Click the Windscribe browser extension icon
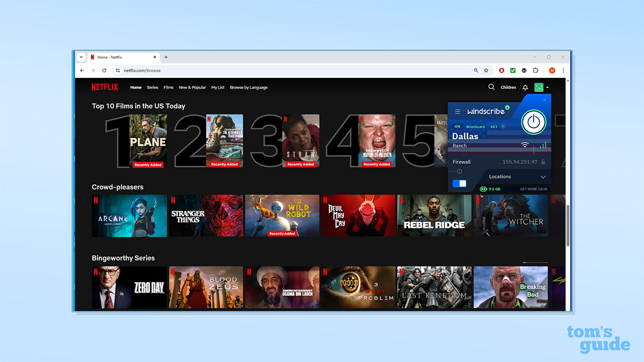Screen dimensions: 644x362 click(524, 70)
